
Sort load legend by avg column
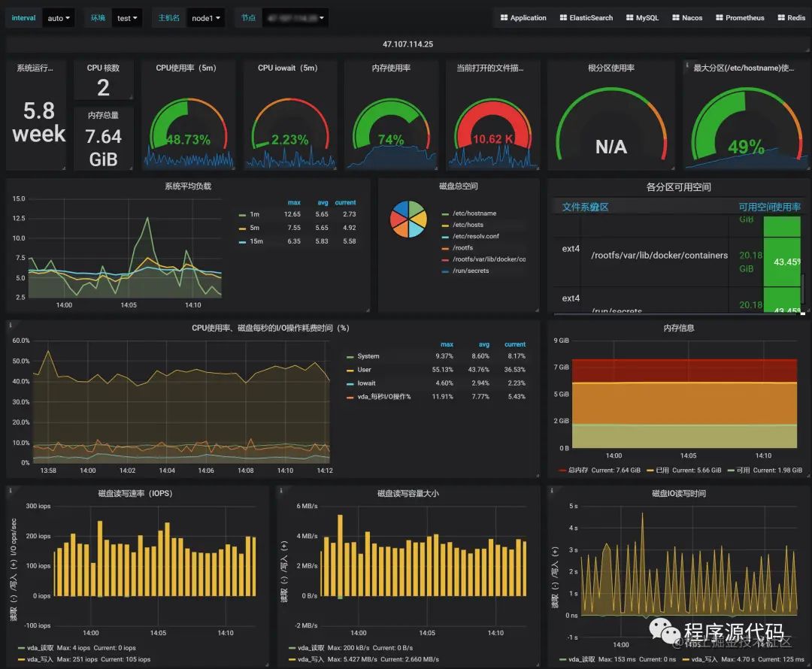pos(323,202)
